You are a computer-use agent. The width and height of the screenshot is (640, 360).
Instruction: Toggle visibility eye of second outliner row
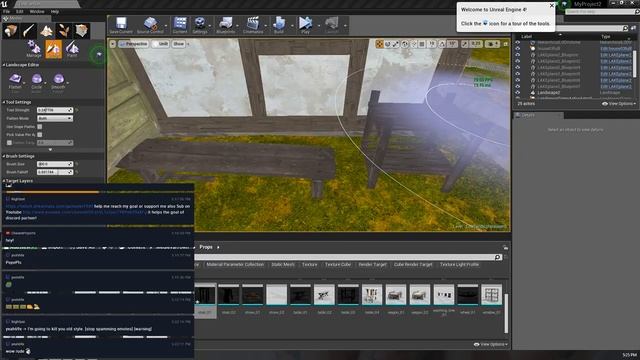[518, 48]
